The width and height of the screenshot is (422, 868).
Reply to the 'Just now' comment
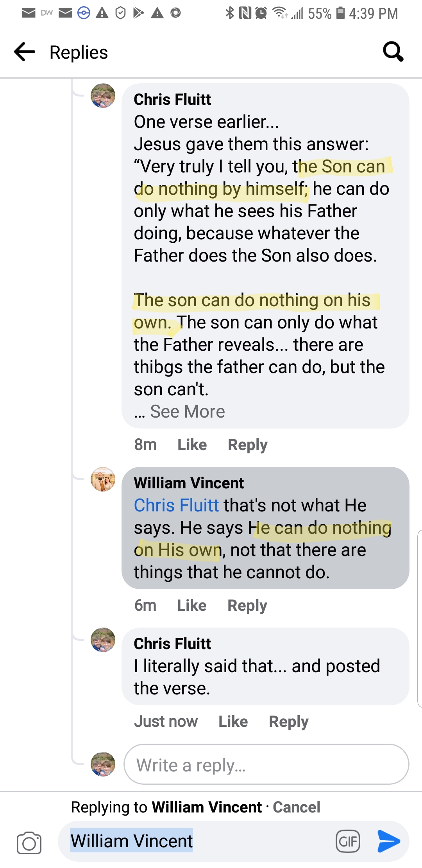(x=288, y=721)
